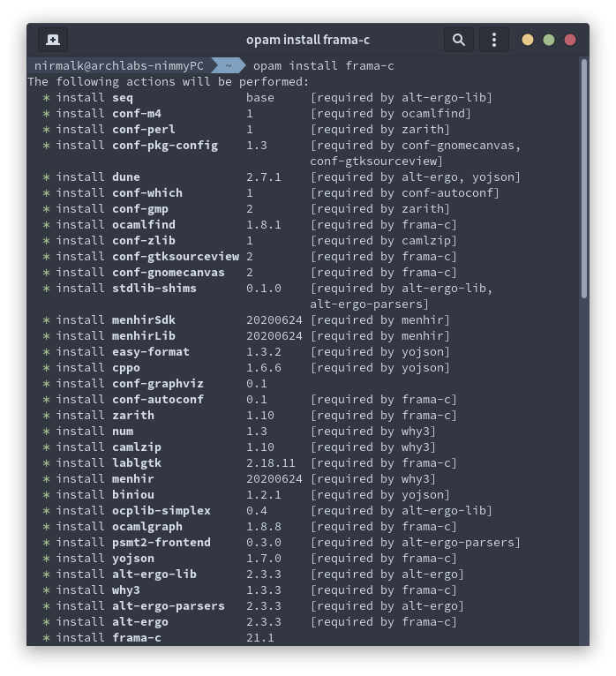Click package name 'conf-graphviz'

tap(158, 384)
